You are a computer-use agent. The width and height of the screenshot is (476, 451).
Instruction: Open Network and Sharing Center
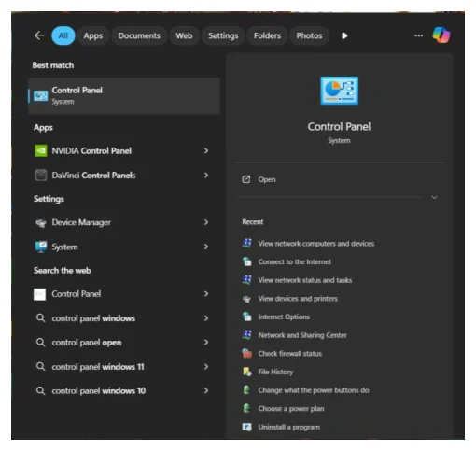click(302, 335)
